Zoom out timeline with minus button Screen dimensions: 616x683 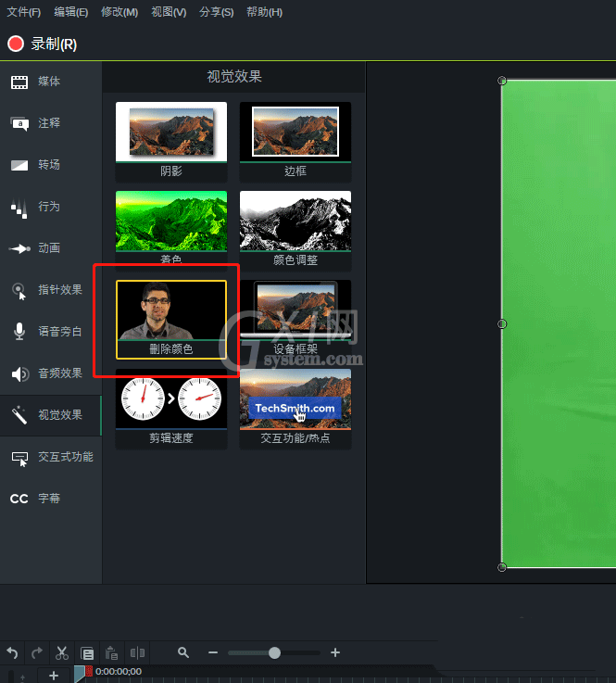click(213, 652)
